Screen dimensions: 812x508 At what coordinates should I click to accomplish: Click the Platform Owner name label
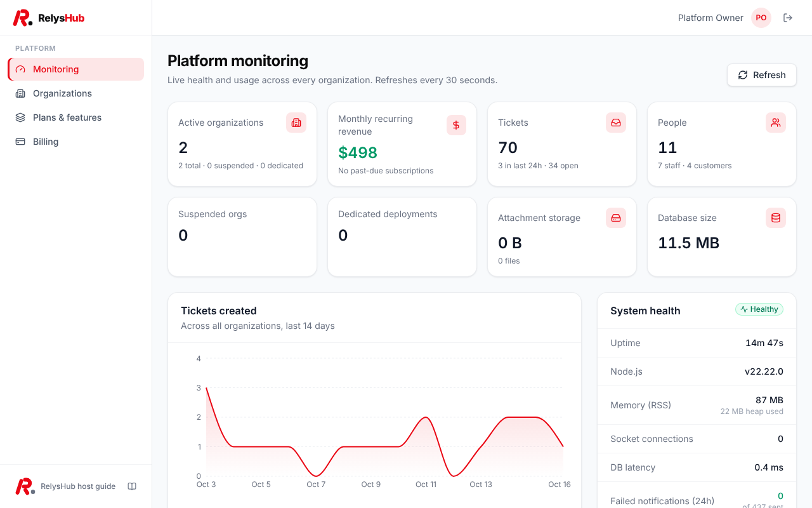tap(710, 18)
